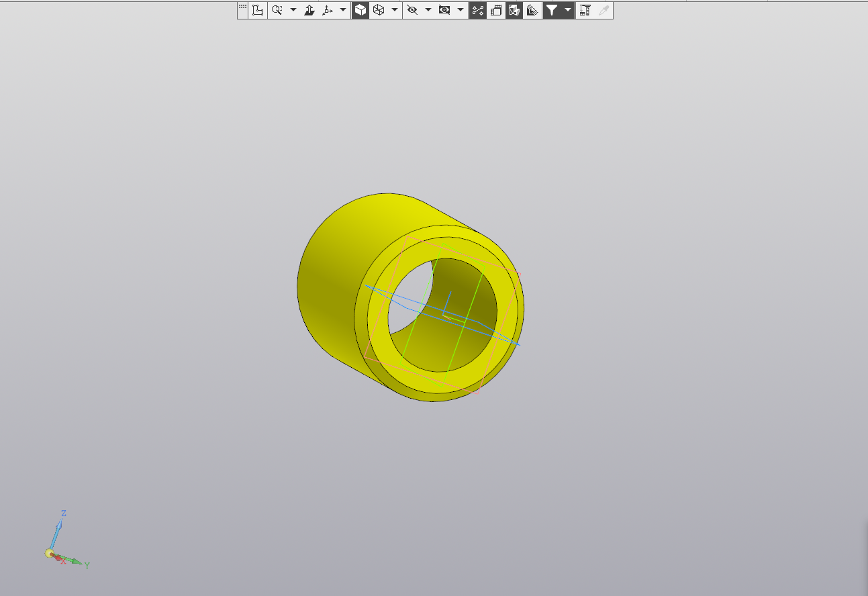Expand the zoom tool dropdown arrow
Image resolution: width=868 pixels, height=596 pixels.
(x=293, y=10)
